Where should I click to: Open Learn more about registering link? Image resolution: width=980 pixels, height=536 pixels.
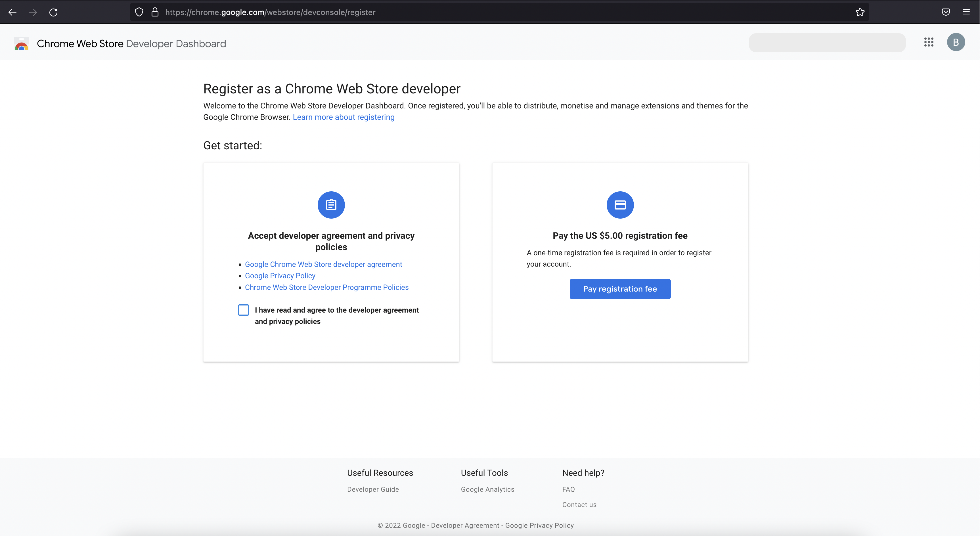coord(343,117)
